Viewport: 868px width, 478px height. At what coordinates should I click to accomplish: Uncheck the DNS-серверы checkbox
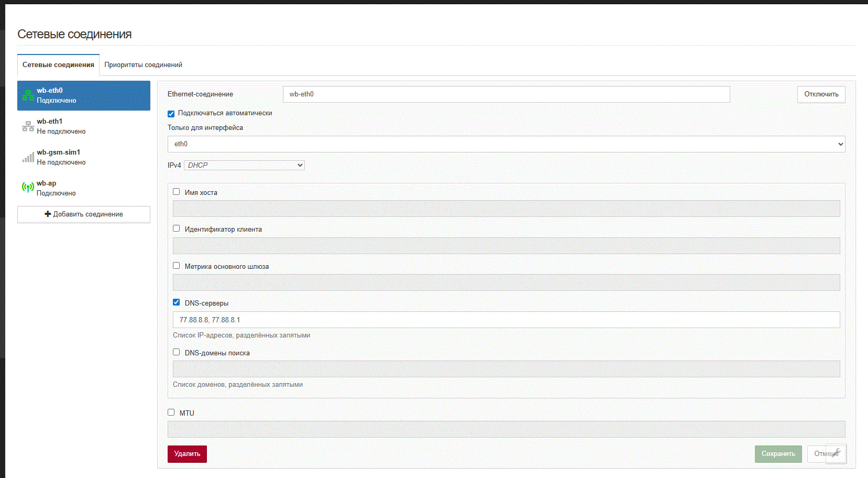pos(177,302)
